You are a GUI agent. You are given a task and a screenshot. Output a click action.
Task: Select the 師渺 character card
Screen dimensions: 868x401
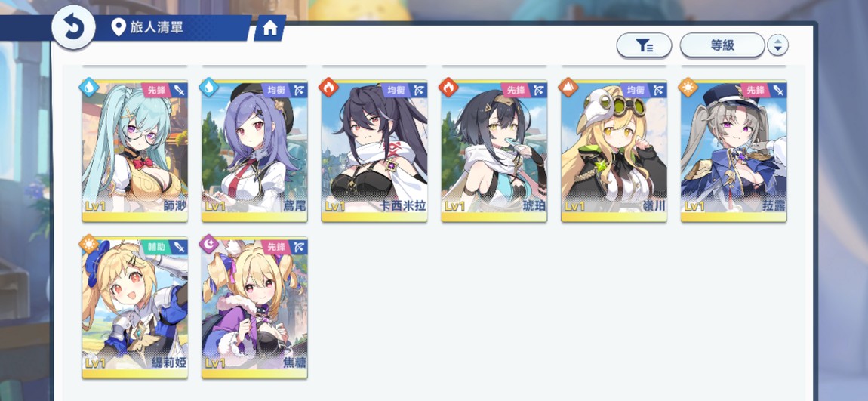coord(135,150)
